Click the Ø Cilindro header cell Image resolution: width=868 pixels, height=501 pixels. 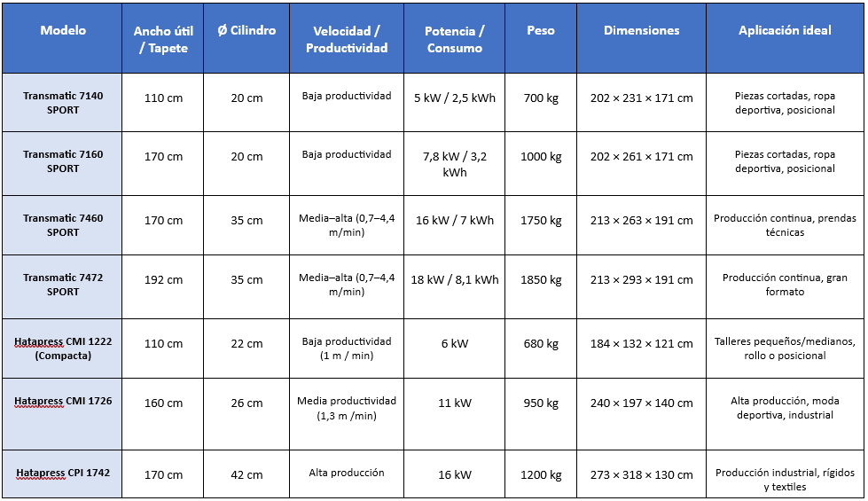(x=246, y=31)
